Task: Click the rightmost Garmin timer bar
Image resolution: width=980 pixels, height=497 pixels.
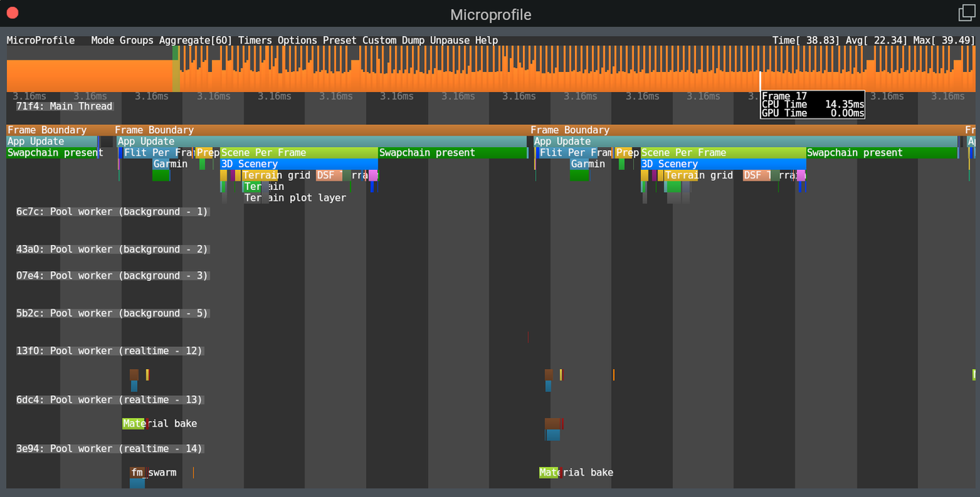Action: pos(580,164)
